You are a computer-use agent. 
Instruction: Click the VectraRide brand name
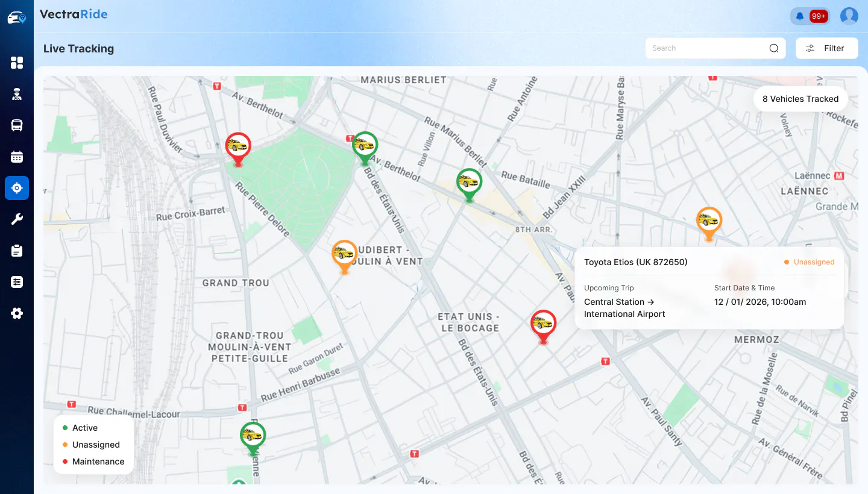pos(74,14)
